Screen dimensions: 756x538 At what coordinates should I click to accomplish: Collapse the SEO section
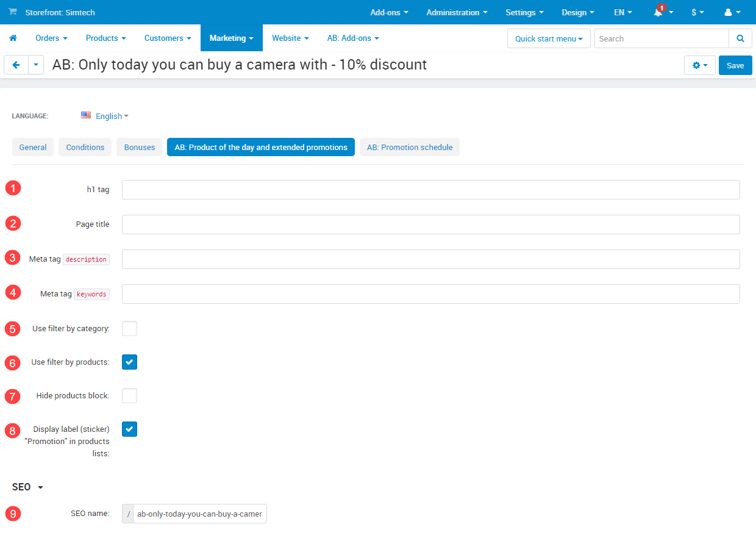[27, 487]
